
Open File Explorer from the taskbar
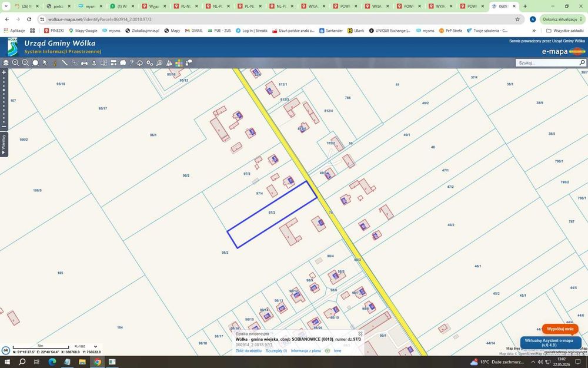click(x=82, y=362)
